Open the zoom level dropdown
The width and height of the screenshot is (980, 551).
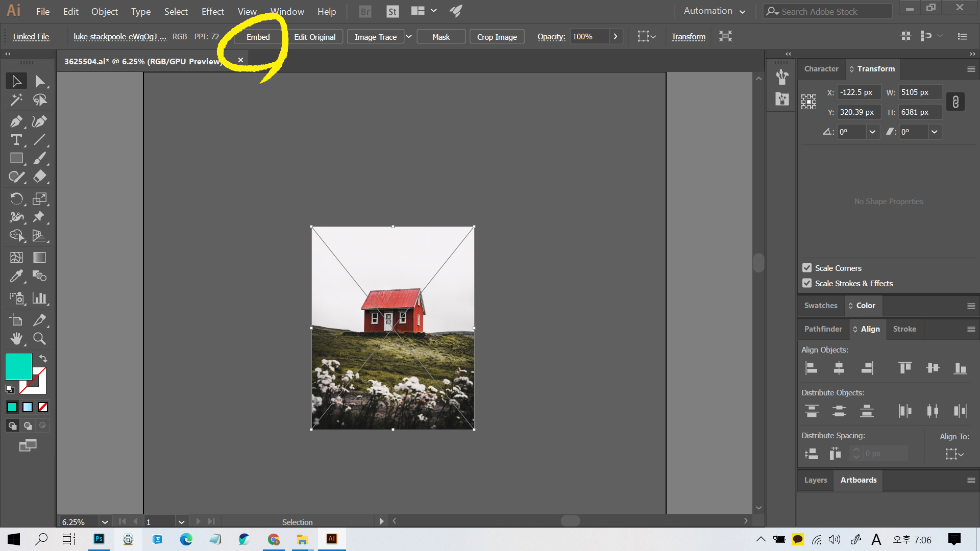tap(105, 522)
